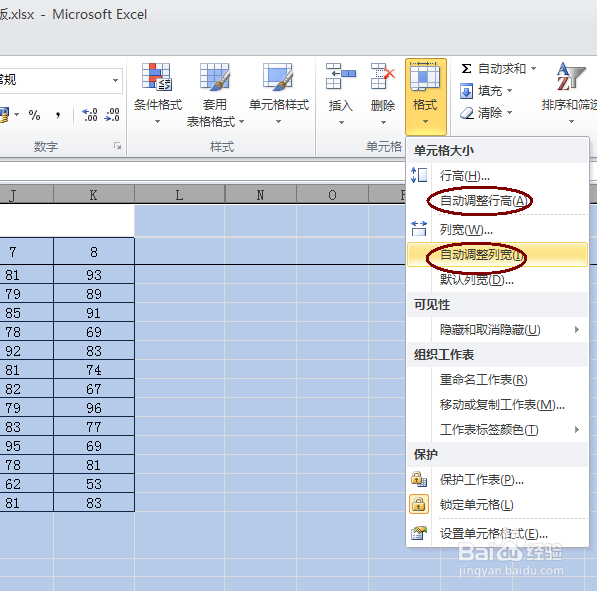Image resolution: width=597 pixels, height=591 pixels.
Task: Click the Format Cells icon in the menu
Action: click(x=419, y=533)
